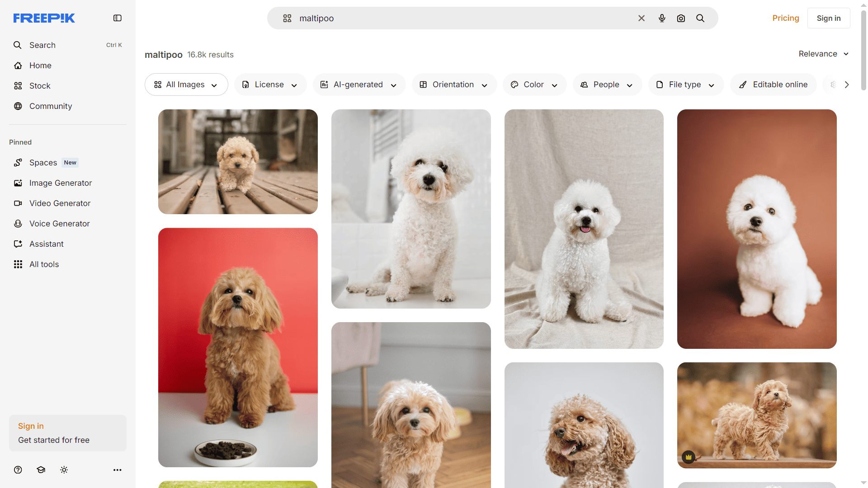Image resolution: width=868 pixels, height=488 pixels.
Task: Go to Community section
Action: coord(51,106)
